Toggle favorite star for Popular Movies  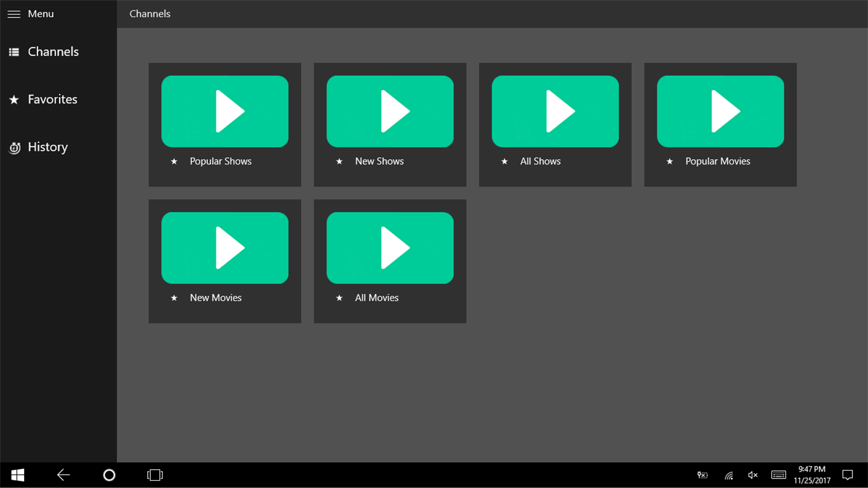point(670,161)
